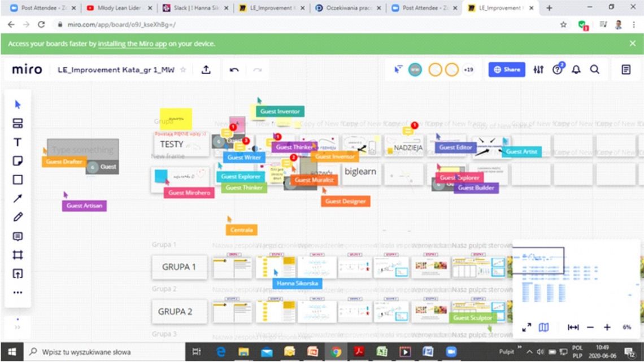This screenshot has width=644, height=362.
Task: Toggle fullscreen mode icon
Action: point(526,328)
